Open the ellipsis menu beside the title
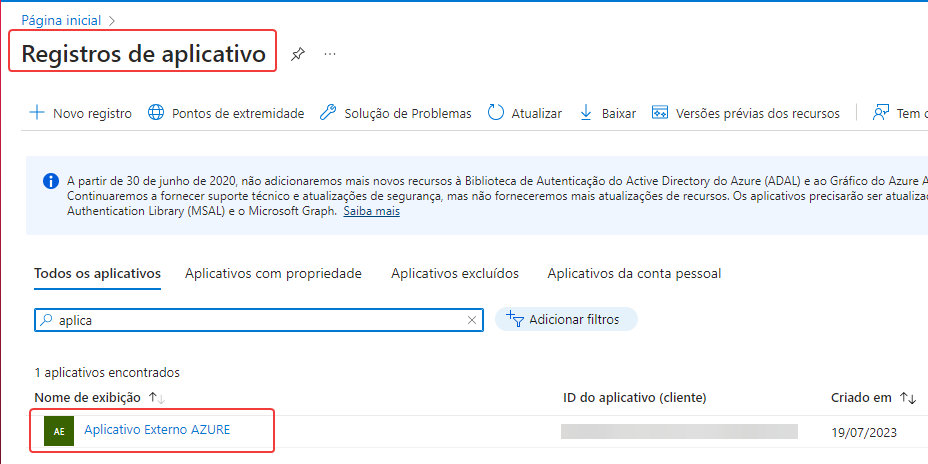The width and height of the screenshot is (928, 464). pyautogui.click(x=330, y=54)
